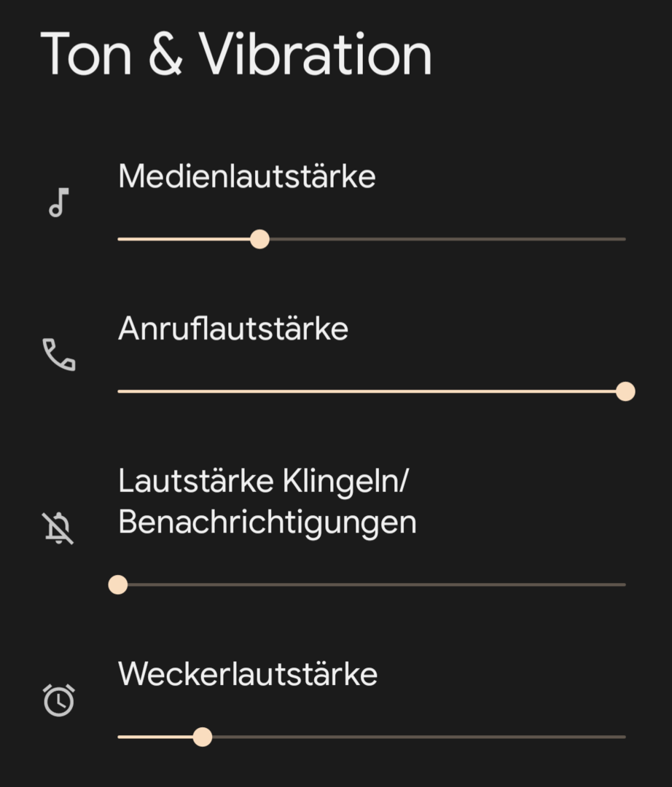Click the filled part of the alarm volume track
Viewport: 672px width, 787px height.
[x=157, y=737]
